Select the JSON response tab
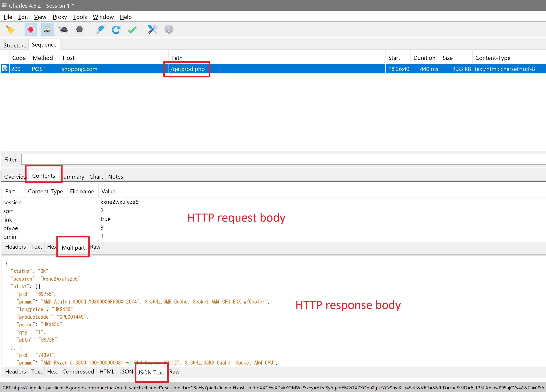Image resolution: width=546 pixels, height=392 pixels. (126, 372)
